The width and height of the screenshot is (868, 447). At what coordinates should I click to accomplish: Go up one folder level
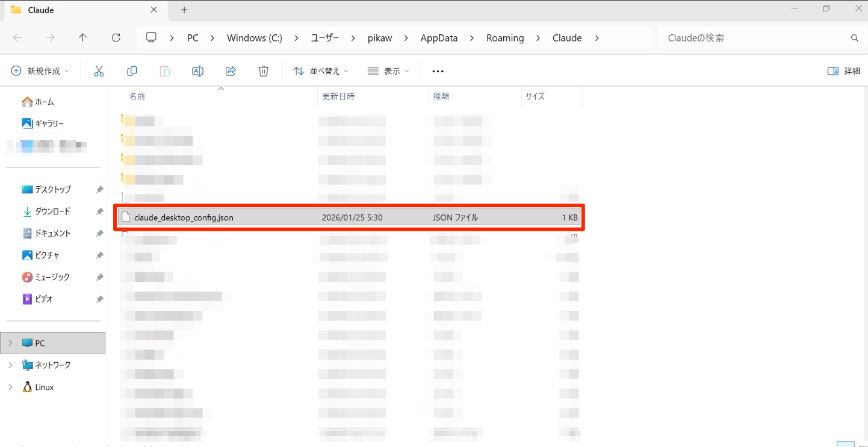(x=83, y=37)
